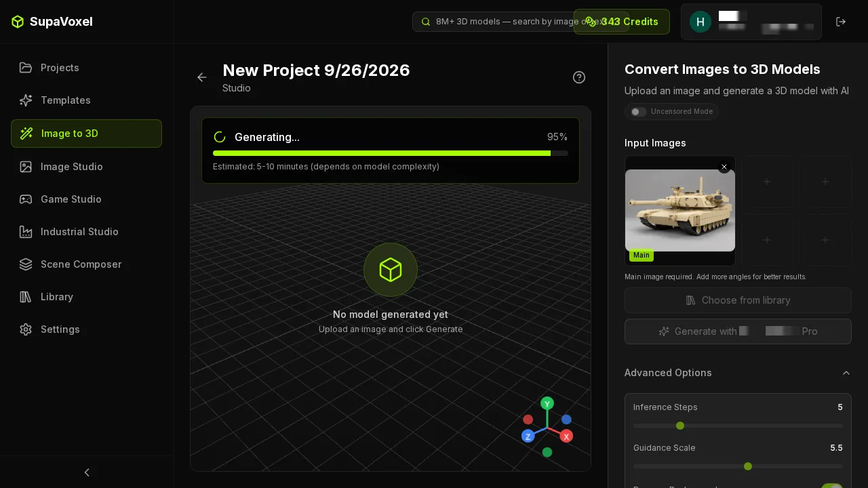
Task: Select Image to 3D in sidebar
Action: [x=86, y=134]
